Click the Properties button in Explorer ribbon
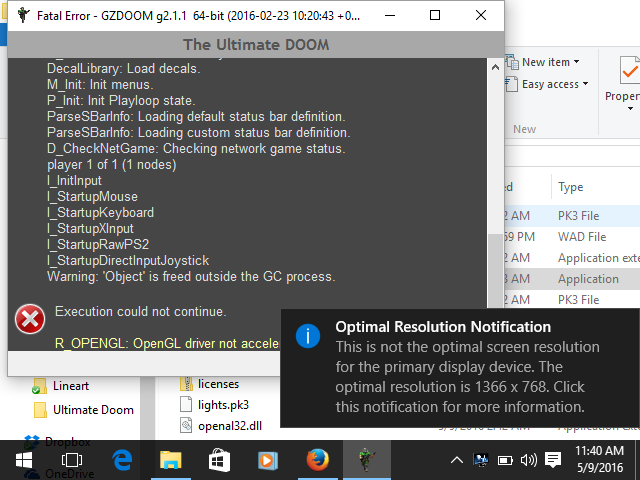 pyautogui.click(x=623, y=80)
